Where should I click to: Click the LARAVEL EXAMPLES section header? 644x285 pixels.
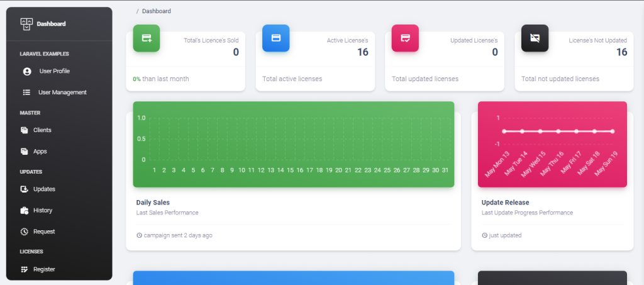click(45, 54)
